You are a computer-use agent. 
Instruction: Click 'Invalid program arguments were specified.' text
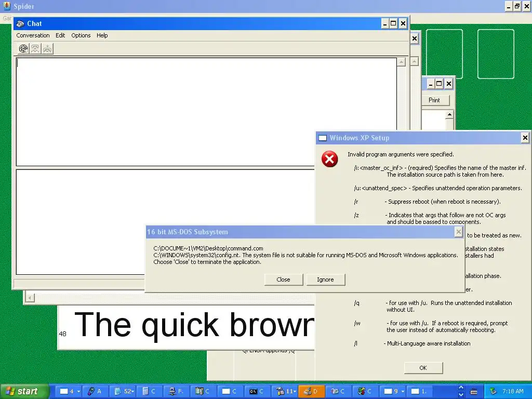coord(401,154)
